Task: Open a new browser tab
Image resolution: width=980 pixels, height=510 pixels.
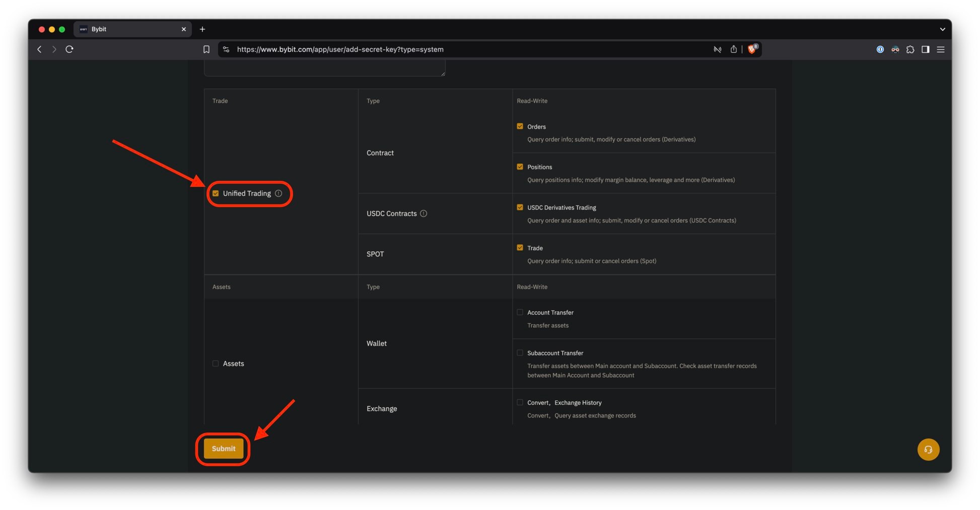Action: click(202, 29)
